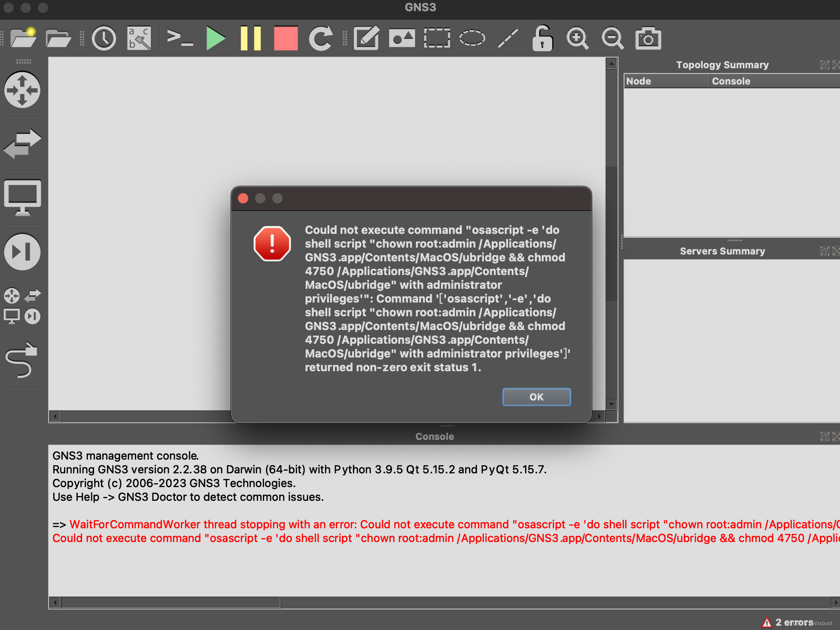Open an existing project from the folder icon
Viewport: 840px width, 630px height.
[x=58, y=39]
